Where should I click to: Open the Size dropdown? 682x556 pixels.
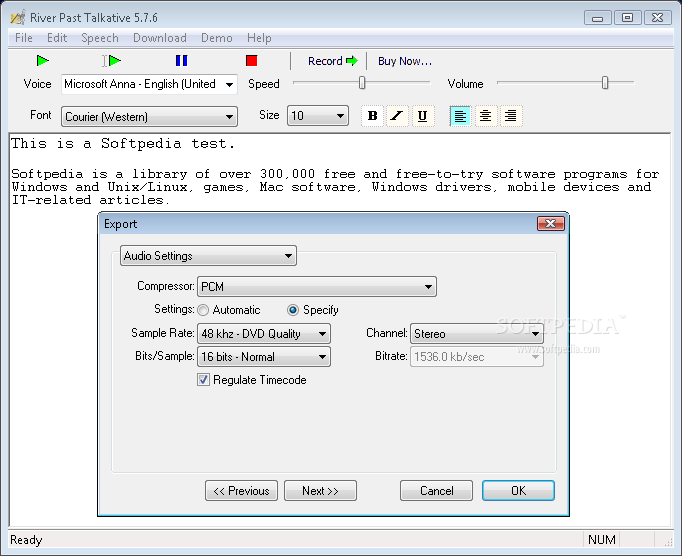click(318, 116)
